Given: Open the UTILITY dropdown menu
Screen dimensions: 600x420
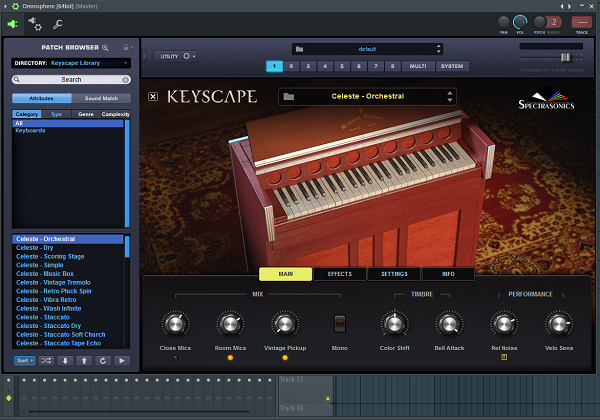Looking at the screenshot, I should [175, 56].
